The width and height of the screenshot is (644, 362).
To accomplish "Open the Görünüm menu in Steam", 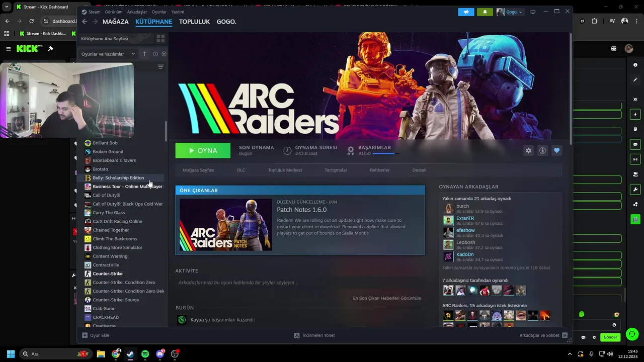I will pos(114,12).
